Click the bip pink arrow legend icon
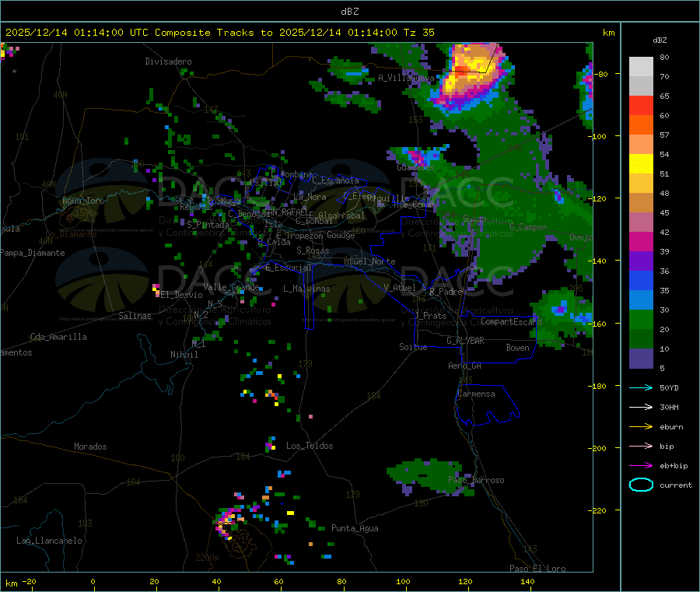The image size is (700, 592). [x=641, y=446]
